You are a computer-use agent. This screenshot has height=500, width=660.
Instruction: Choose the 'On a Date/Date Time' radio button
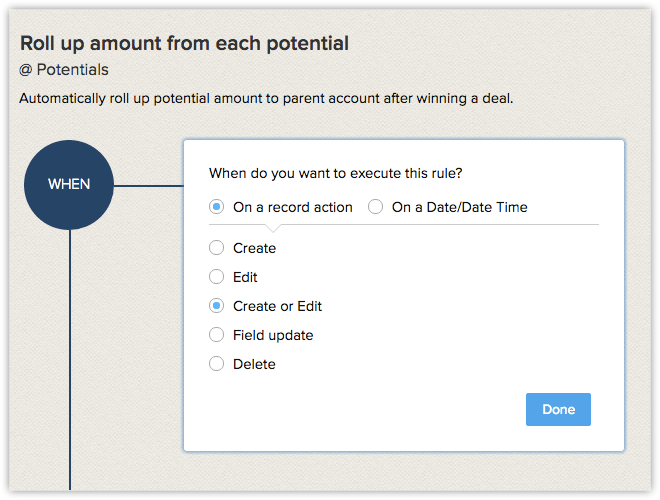click(x=376, y=207)
